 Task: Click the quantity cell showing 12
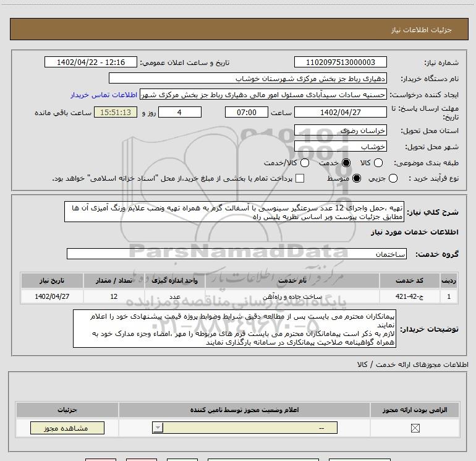[x=114, y=296]
